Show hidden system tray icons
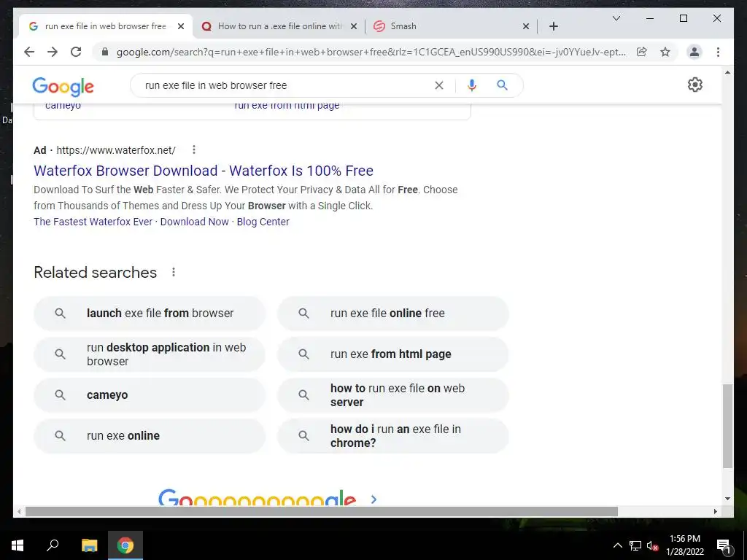 tap(617, 545)
